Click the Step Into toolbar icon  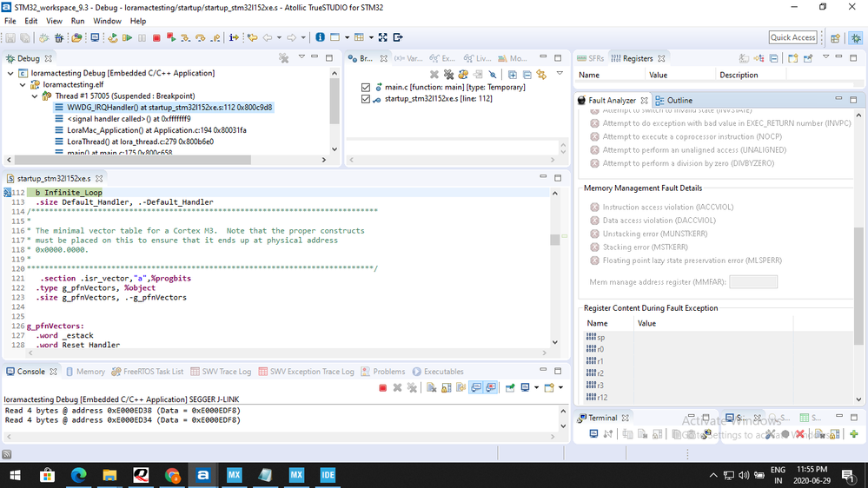pos(185,37)
